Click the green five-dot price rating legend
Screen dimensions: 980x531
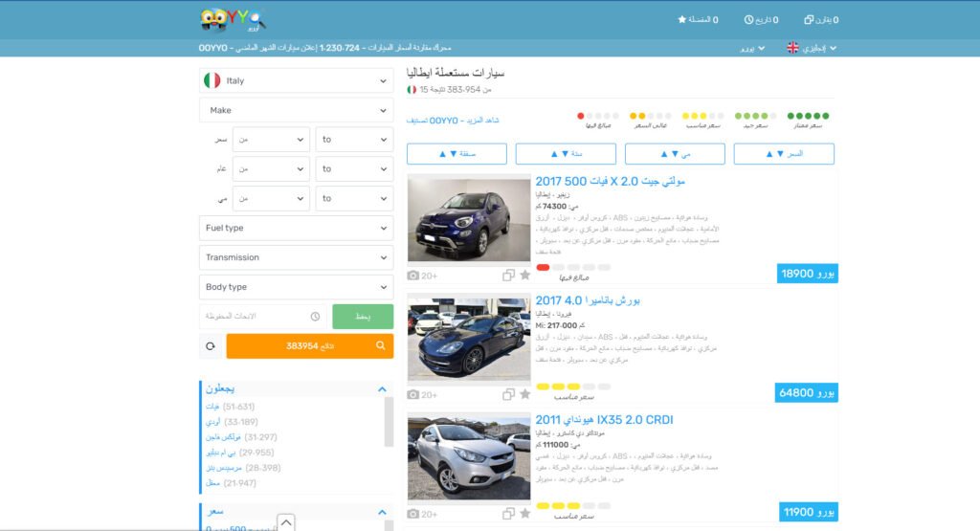pyautogui.click(x=809, y=116)
